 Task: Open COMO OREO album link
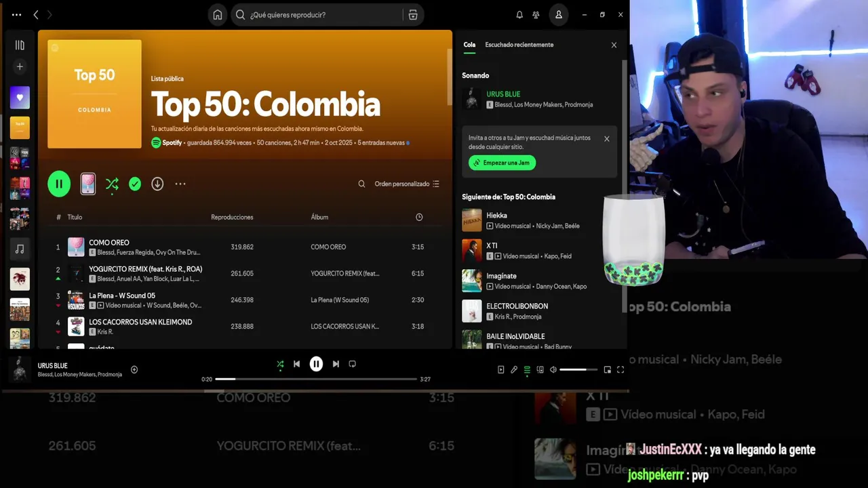point(328,247)
